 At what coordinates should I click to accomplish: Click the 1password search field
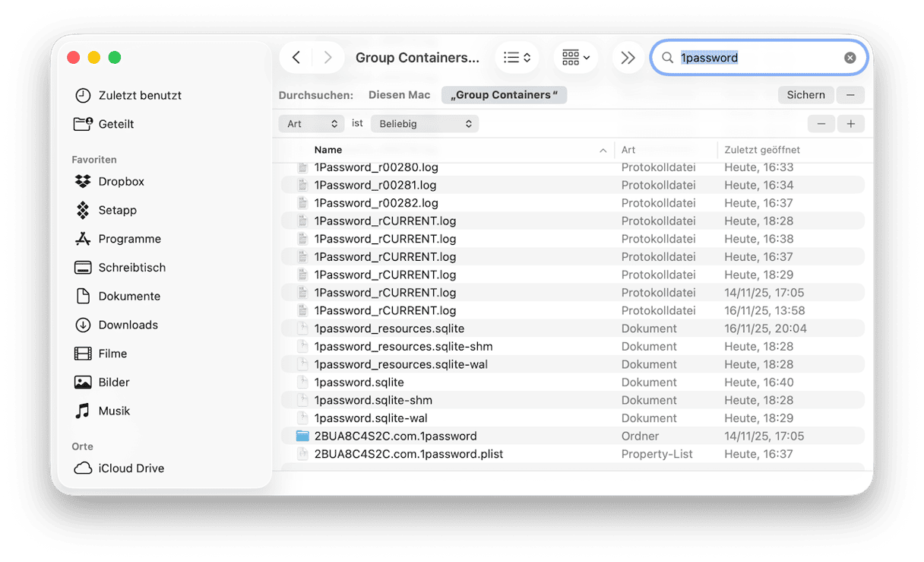[x=752, y=58]
